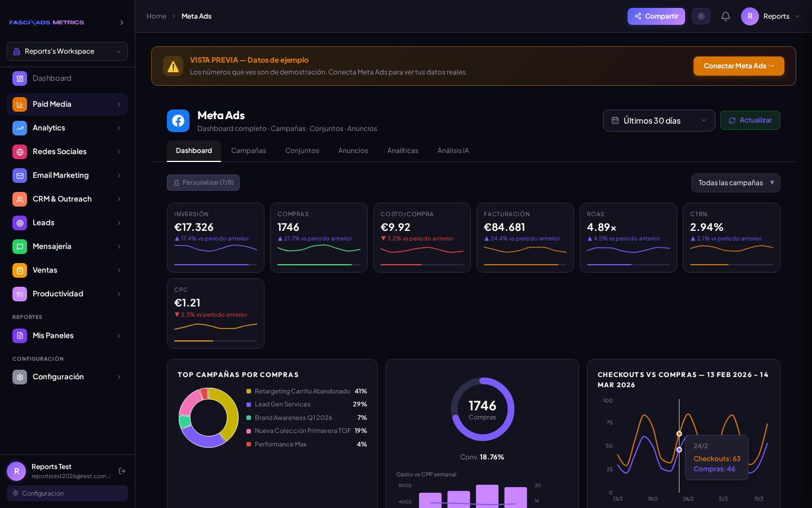Viewport: 812px width, 508px height.
Task: Click the Ventas shopping bag icon
Action: (20, 270)
